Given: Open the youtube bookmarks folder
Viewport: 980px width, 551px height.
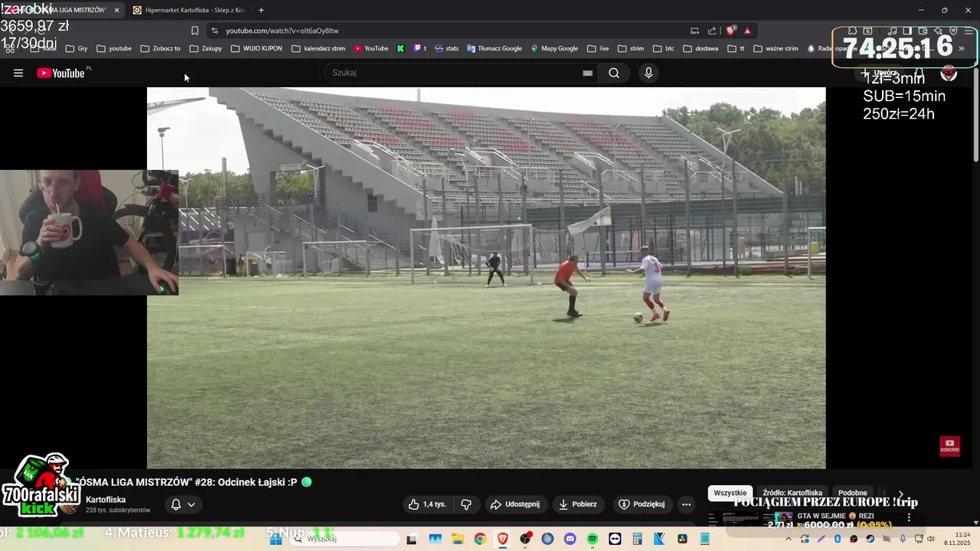Looking at the screenshot, I should tap(114, 48).
